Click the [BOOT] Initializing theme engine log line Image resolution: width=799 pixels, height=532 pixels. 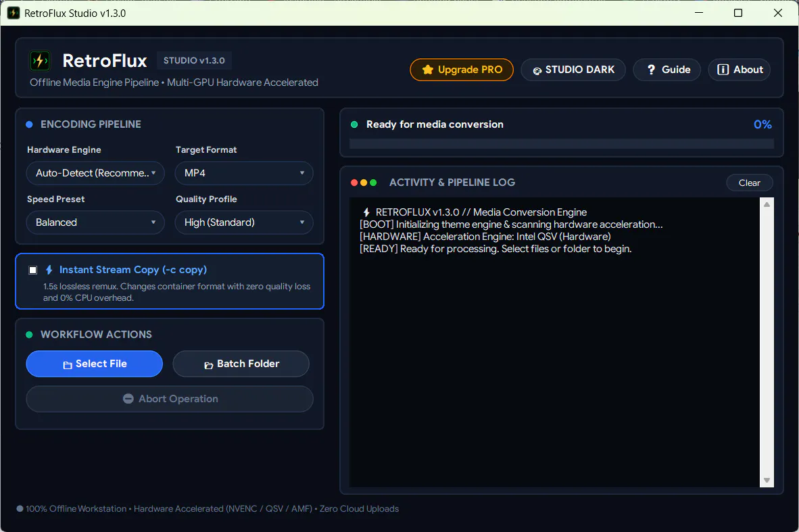pos(511,224)
